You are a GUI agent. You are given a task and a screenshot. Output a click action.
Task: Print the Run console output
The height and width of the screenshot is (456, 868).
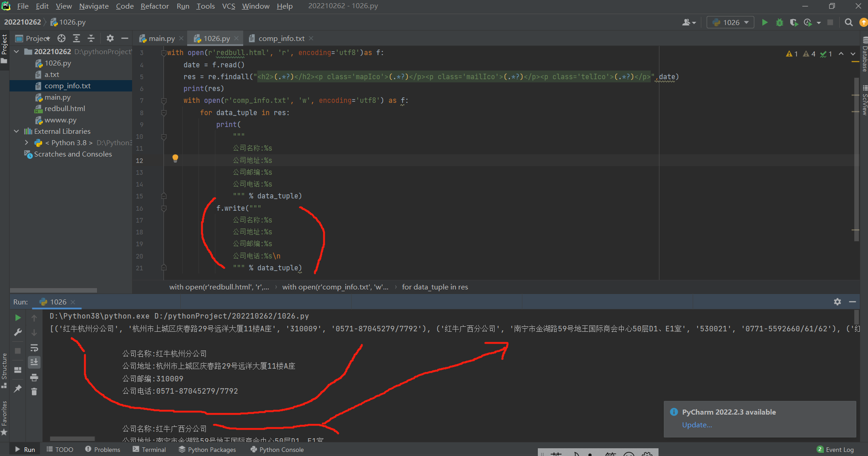point(34,377)
